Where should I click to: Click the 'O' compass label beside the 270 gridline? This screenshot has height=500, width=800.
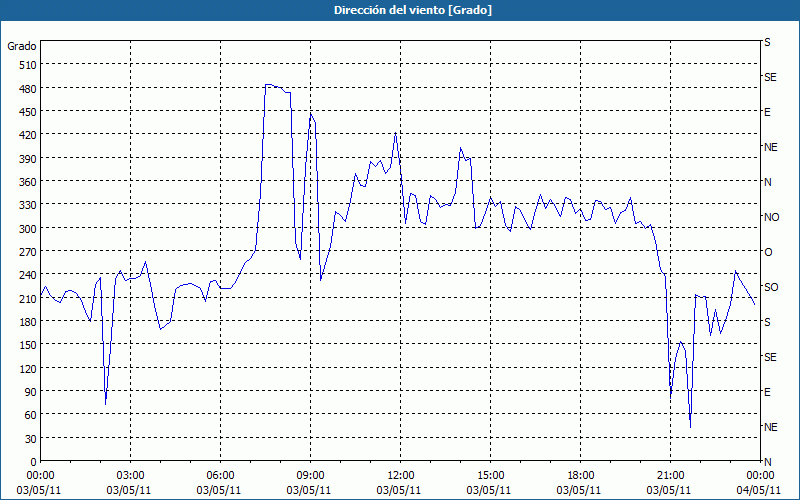pyautogui.click(x=768, y=252)
